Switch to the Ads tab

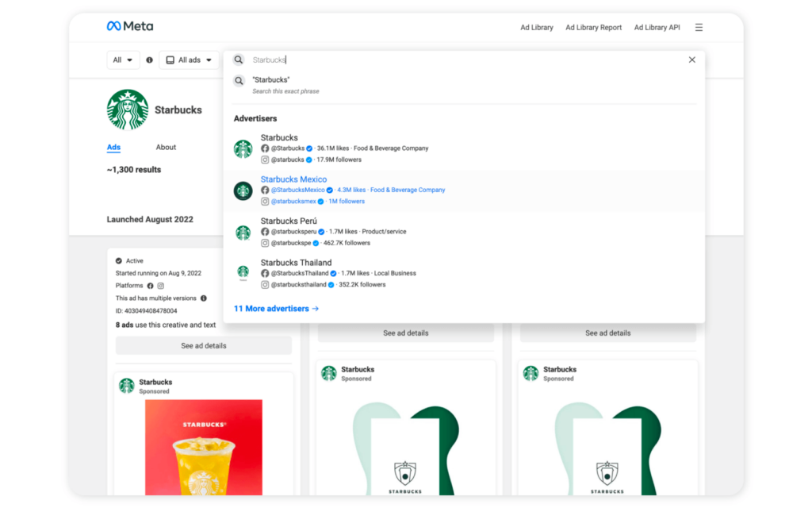coord(113,147)
